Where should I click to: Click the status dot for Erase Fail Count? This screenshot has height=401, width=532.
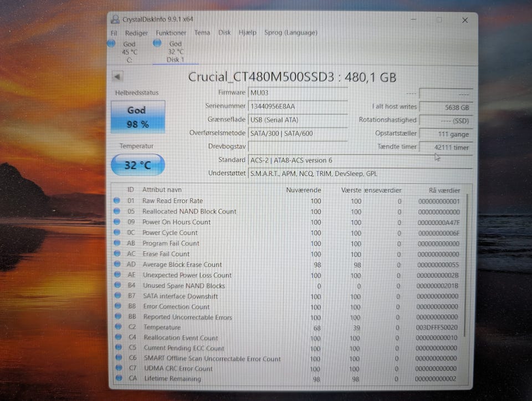click(117, 253)
